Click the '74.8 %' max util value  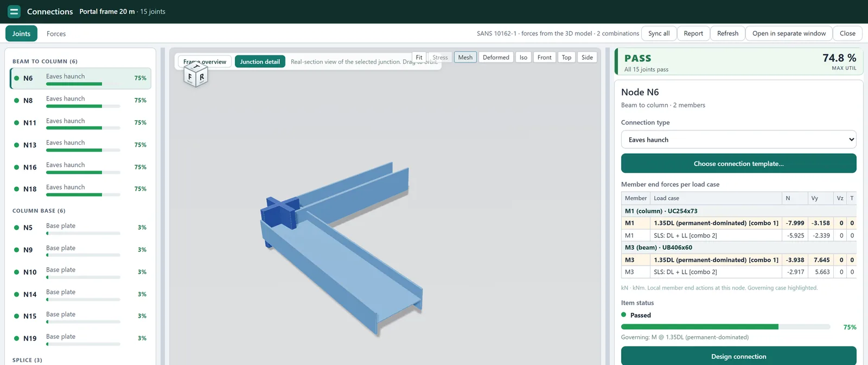[x=839, y=58]
